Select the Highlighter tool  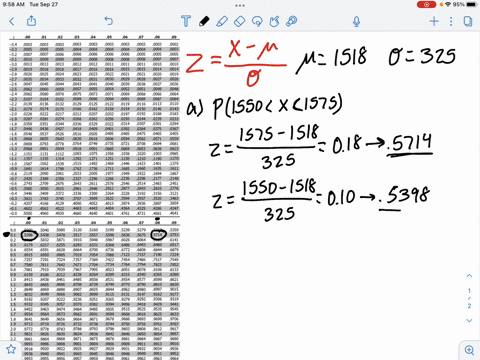[x=222, y=21]
